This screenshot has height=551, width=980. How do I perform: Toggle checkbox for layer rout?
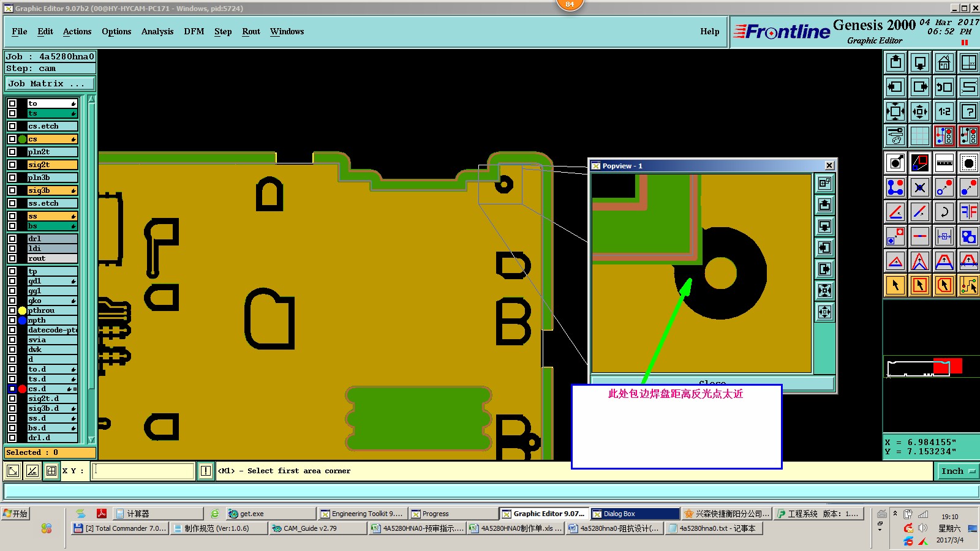12,258
